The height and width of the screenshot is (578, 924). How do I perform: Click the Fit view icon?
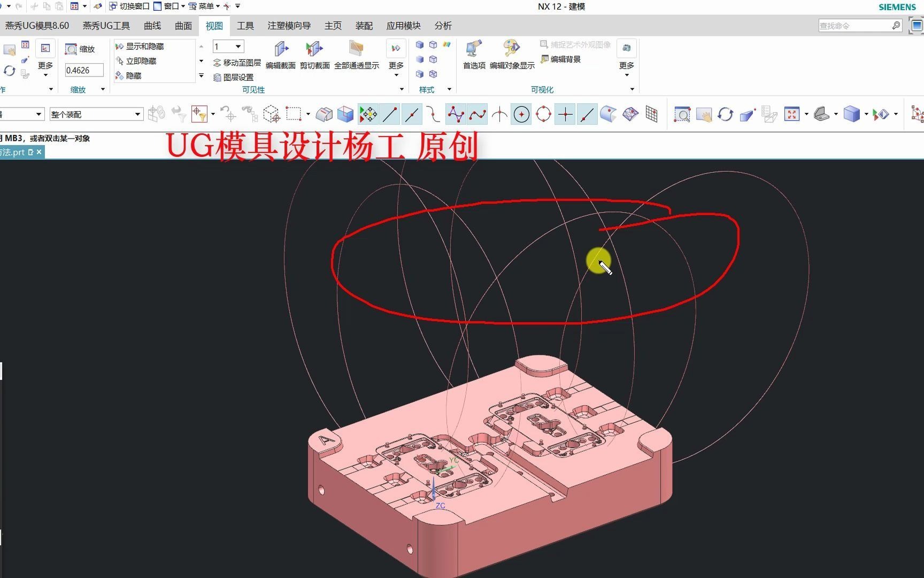791,115
